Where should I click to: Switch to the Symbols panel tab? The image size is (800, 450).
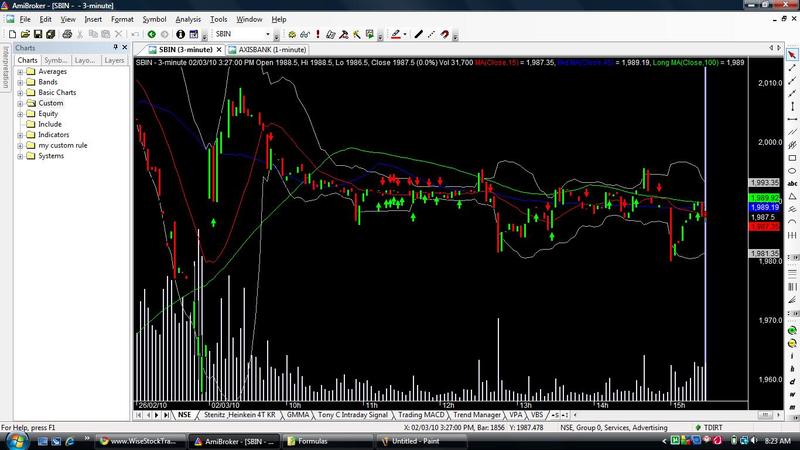[x=56, y=60]
